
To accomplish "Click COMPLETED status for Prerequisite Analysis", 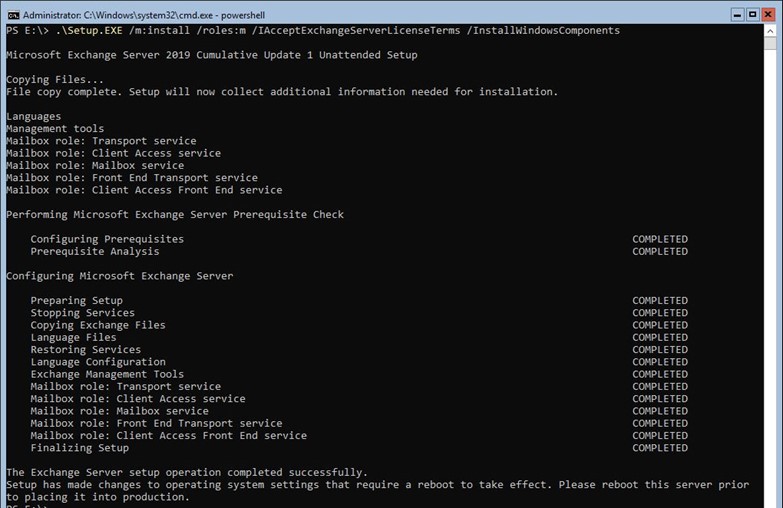I will coord(660,252).
